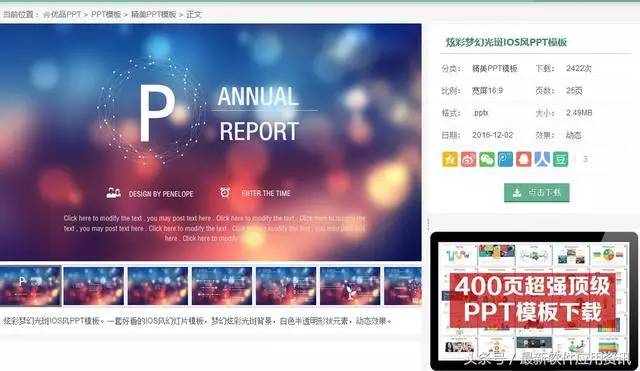Screen dimensions: 640x371
Task: Click the green 点击下载 download button
Action: (536, 192)
